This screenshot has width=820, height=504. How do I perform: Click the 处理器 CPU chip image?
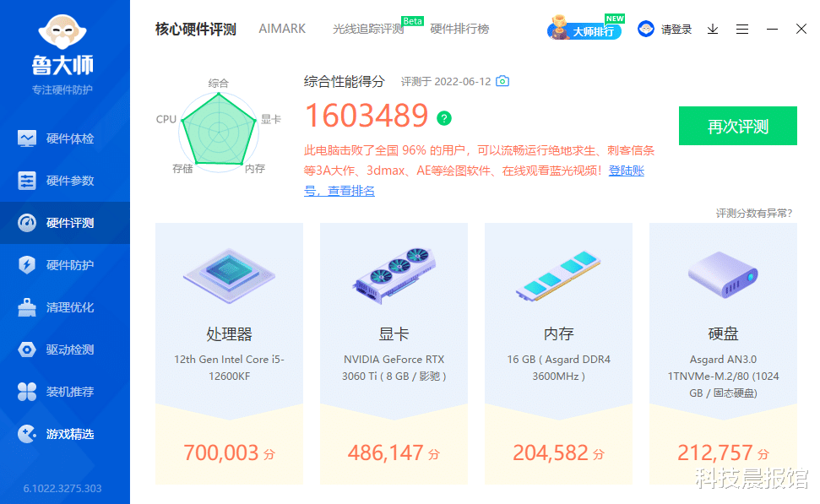click(x=229, y=274)
